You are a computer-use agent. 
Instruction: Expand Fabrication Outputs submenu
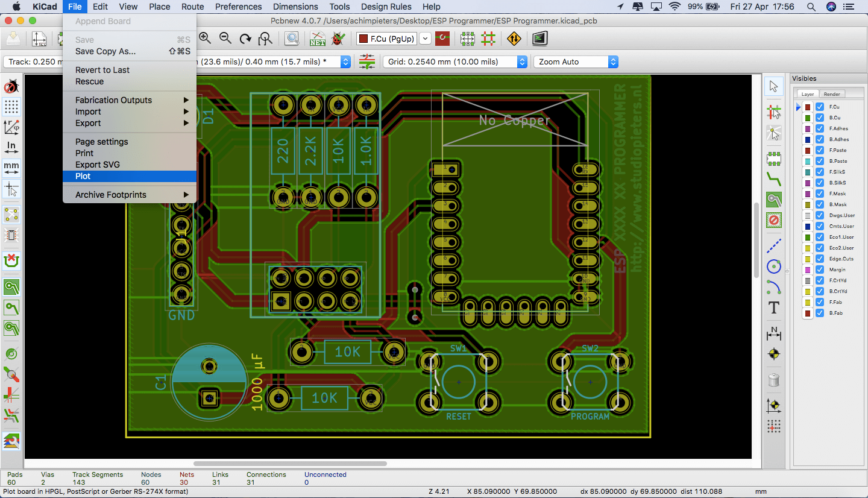tap(130, 100)
